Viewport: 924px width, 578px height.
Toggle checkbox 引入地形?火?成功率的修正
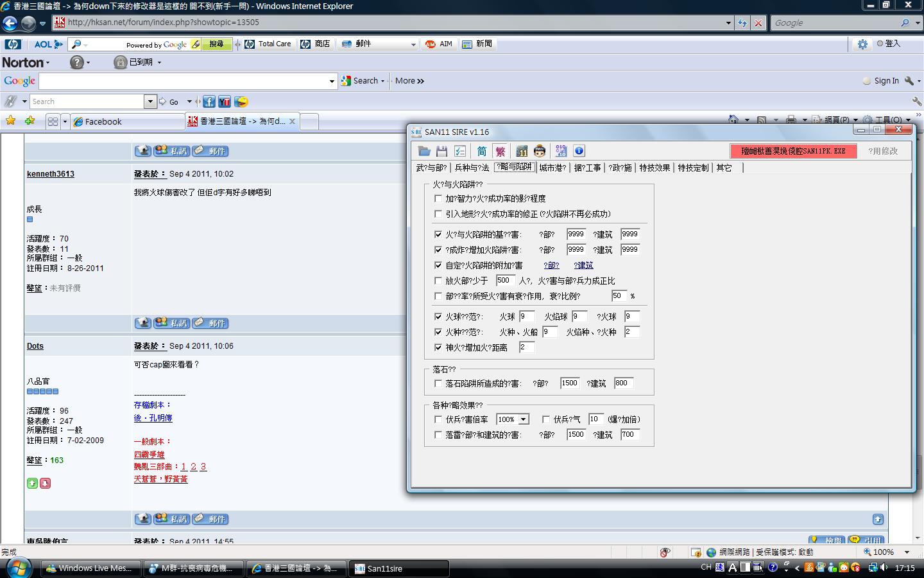tap(438, 214)
